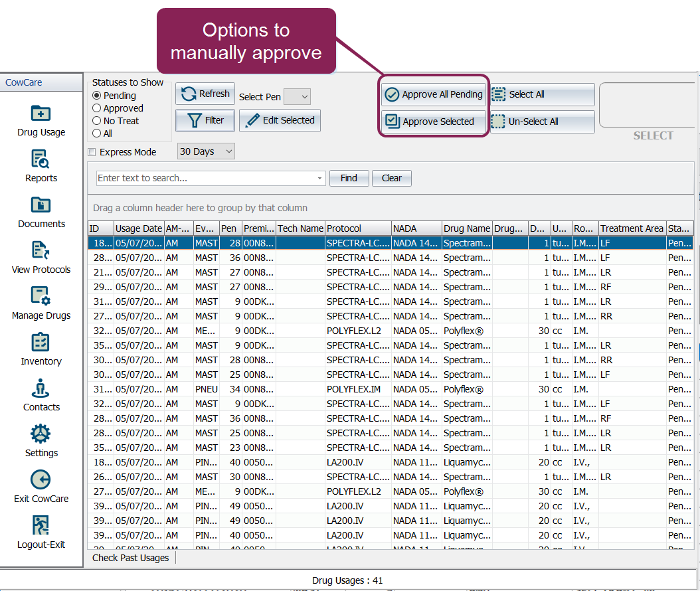This screenshot has width=700, height=591.
Task: Click the View Protocols icon
Action: point(41,250)
